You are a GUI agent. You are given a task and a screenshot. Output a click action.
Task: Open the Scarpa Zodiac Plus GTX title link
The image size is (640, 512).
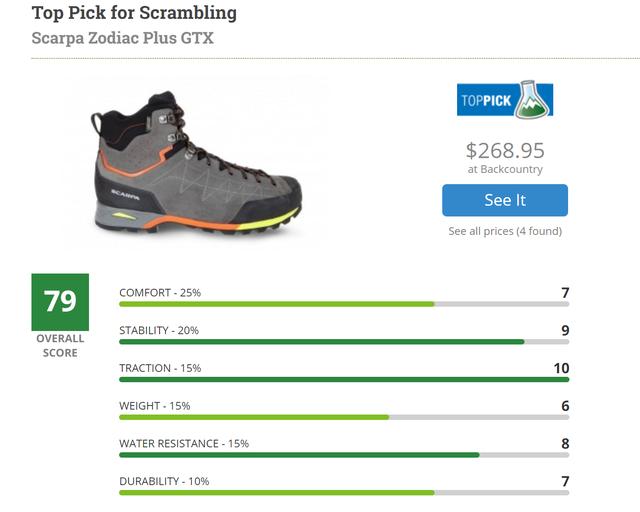pyautogui.click(x=123, y=39)
